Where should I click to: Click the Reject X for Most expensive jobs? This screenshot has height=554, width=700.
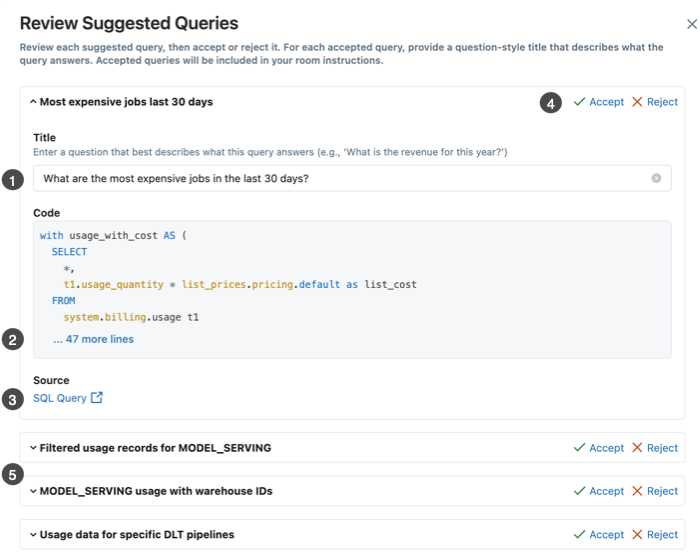click(x=638, y=102)
